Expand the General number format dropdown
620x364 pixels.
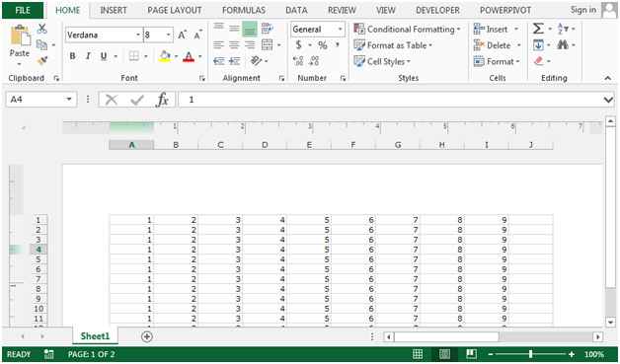[340, 30]
